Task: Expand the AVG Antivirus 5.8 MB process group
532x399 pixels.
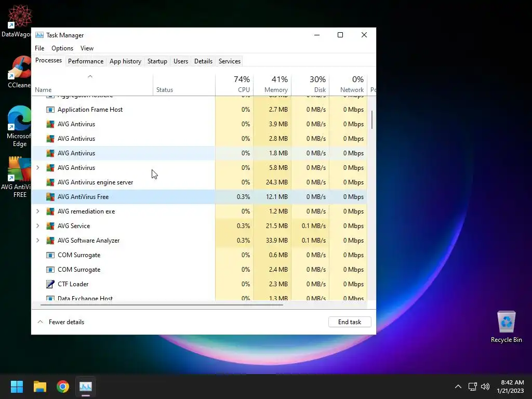Action: [x=37, y=168]
